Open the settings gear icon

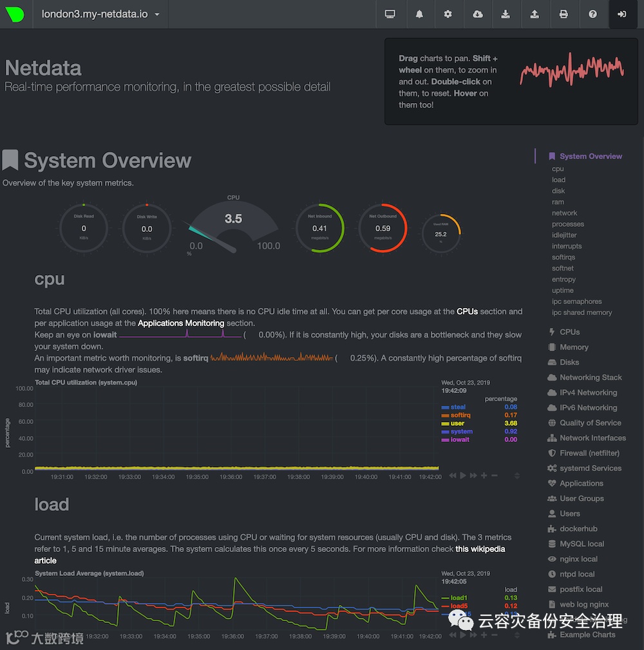[x=448, y=14]
